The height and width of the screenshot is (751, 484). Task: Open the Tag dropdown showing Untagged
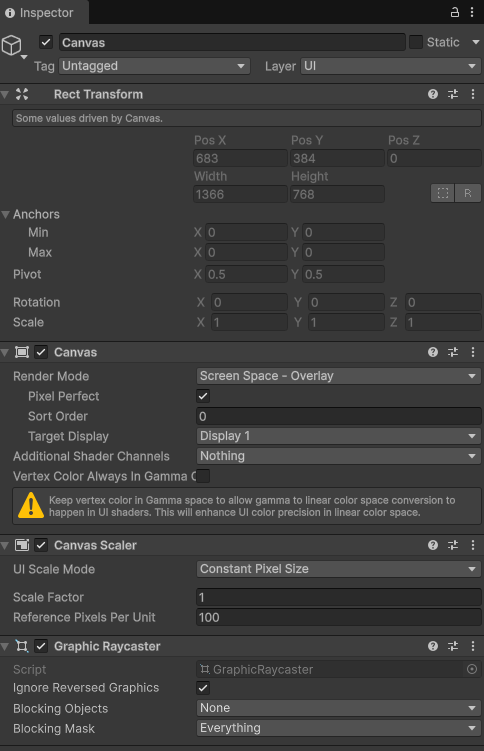pyautogui.click(x=154, y=66)
